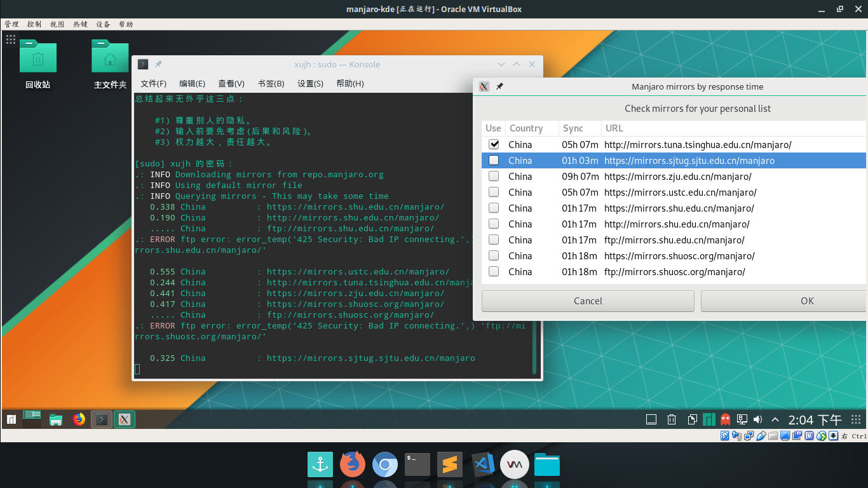Click the panel settings grid icon beside clock
868x488 pixels.
(857, 419)
